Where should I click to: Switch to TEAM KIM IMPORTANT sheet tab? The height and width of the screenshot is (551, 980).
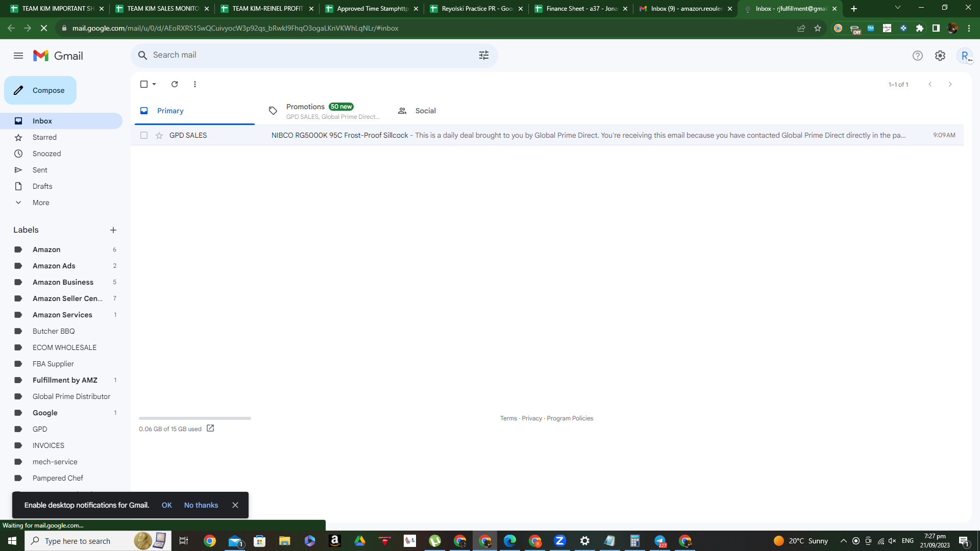(57, 9)
